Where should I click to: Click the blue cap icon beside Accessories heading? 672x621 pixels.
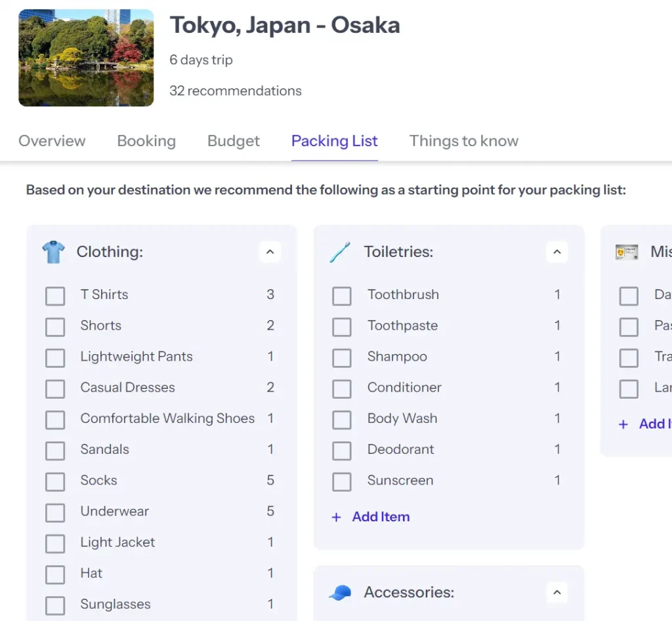coord(339,591)
